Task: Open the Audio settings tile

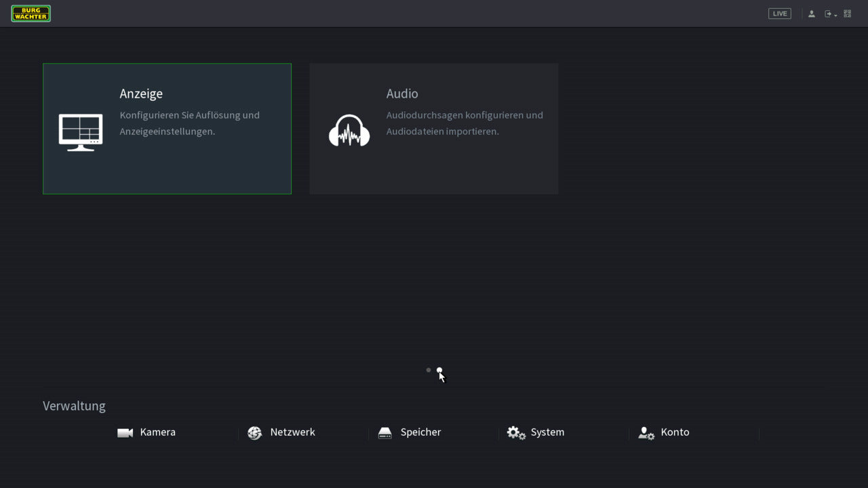Action: click(434, 129)
